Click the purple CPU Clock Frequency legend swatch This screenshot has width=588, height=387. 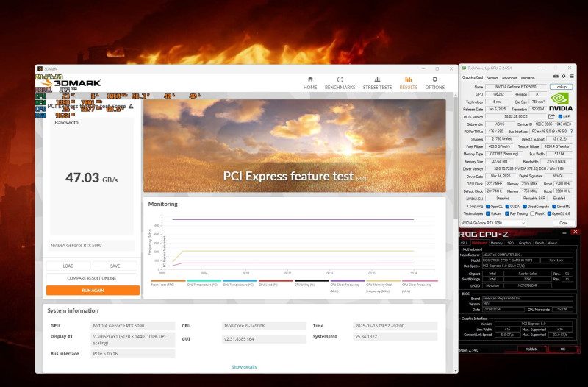(x=347, y=281)
